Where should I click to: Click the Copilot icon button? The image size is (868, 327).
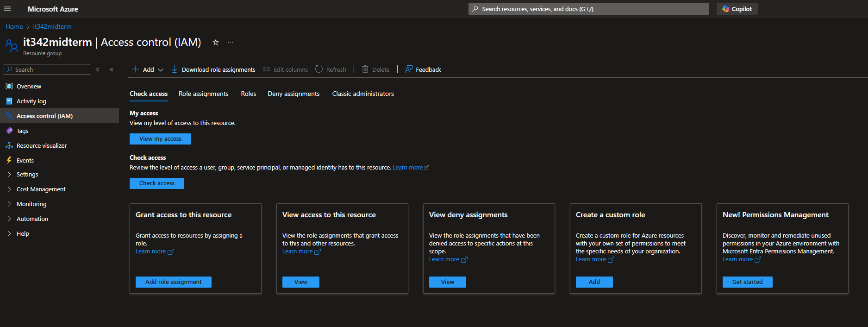click(x=726, y=9)
